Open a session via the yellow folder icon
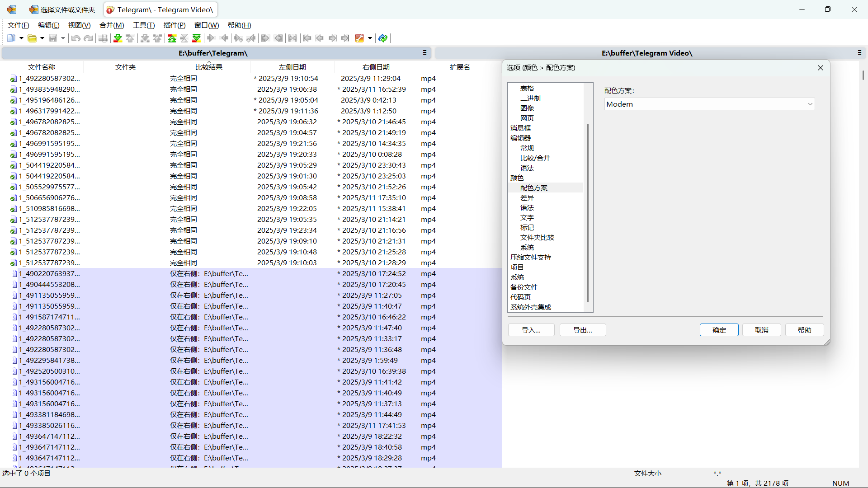This screenshot has width=868, height=488. pyautogui.click(x=33, y=38)
